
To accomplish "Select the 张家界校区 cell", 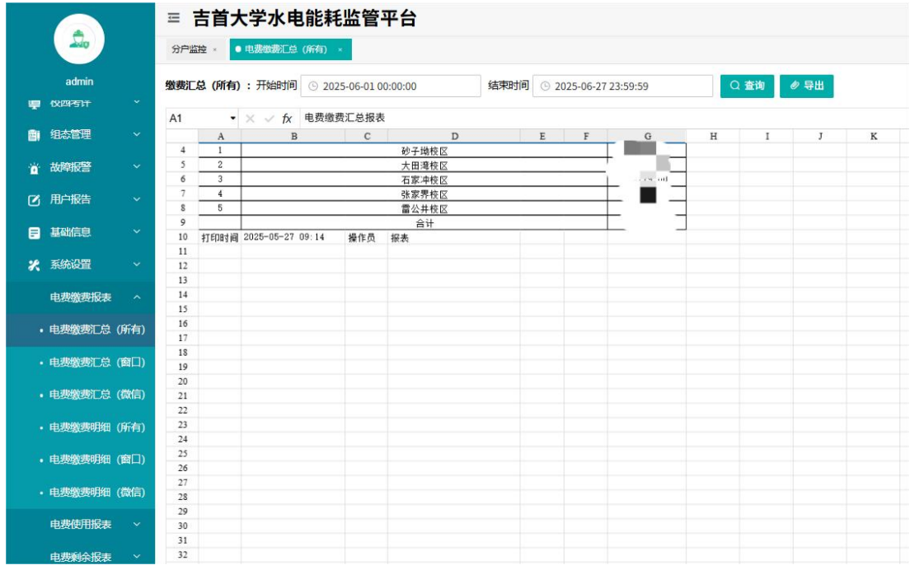I will coord(424,194).
